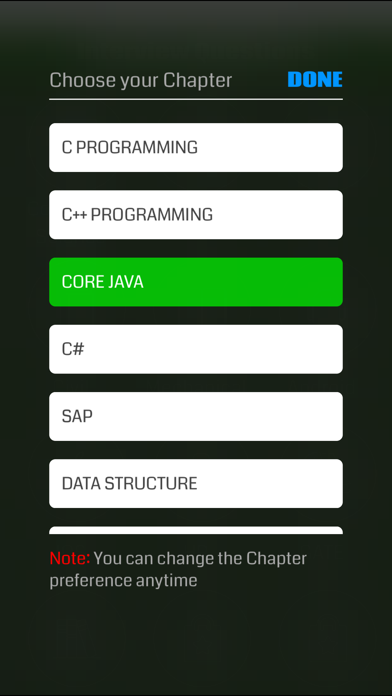This screenshot has width=392, height=696.
Task: Click the white row containing SAP
Action: (196, 416)
